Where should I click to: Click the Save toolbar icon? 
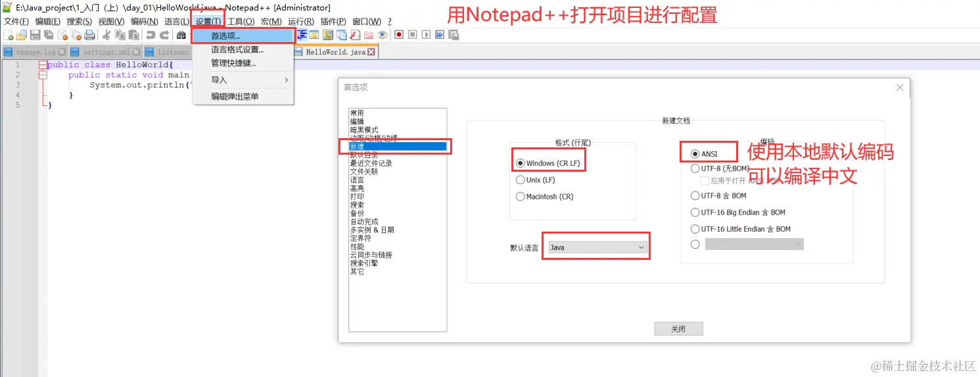(35, 35)
